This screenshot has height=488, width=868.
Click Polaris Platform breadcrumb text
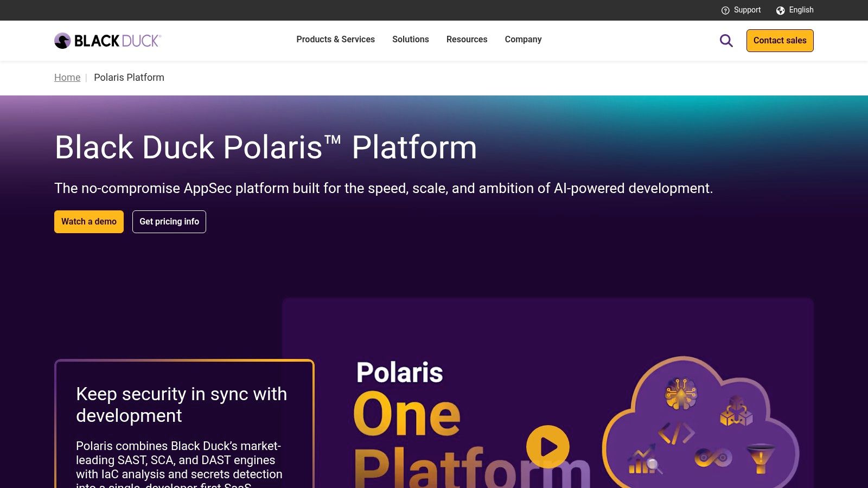(129, 78)
